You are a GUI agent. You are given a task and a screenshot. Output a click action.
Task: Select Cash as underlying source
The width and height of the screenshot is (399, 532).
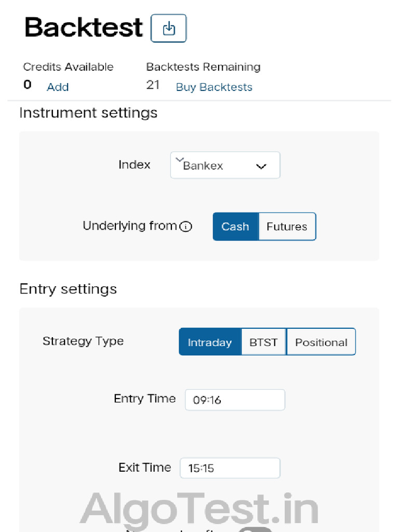pyautogui.click(x=235, y=227)
